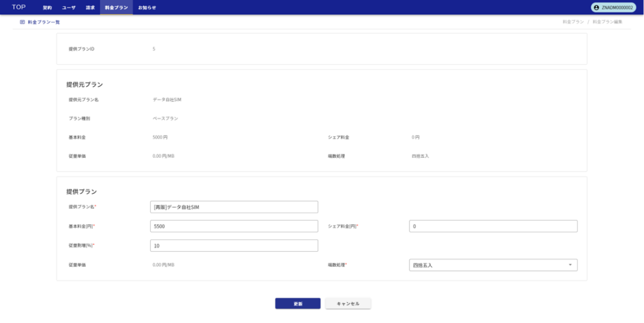This screenshot has width=644, height=323.
Task: Focus the 提供プラン名 input field
Action: (234, 207)
